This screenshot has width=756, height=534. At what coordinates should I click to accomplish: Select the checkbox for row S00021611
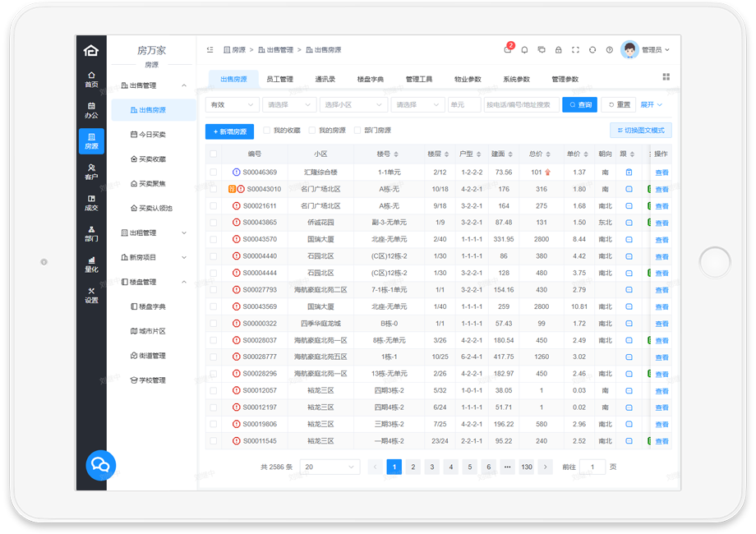click(213, 205)
